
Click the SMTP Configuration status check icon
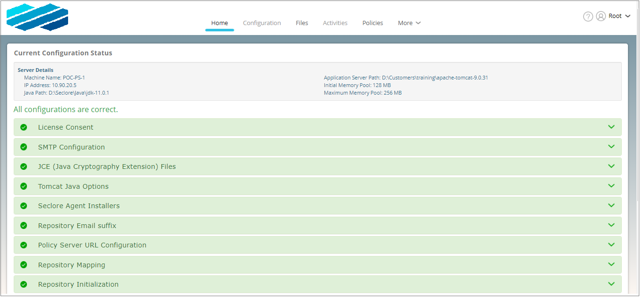tap(24, 147)
